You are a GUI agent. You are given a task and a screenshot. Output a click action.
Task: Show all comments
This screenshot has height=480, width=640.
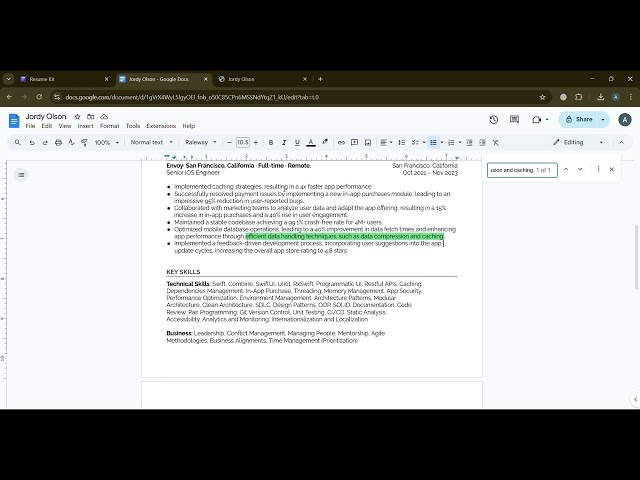coord(514,120)
